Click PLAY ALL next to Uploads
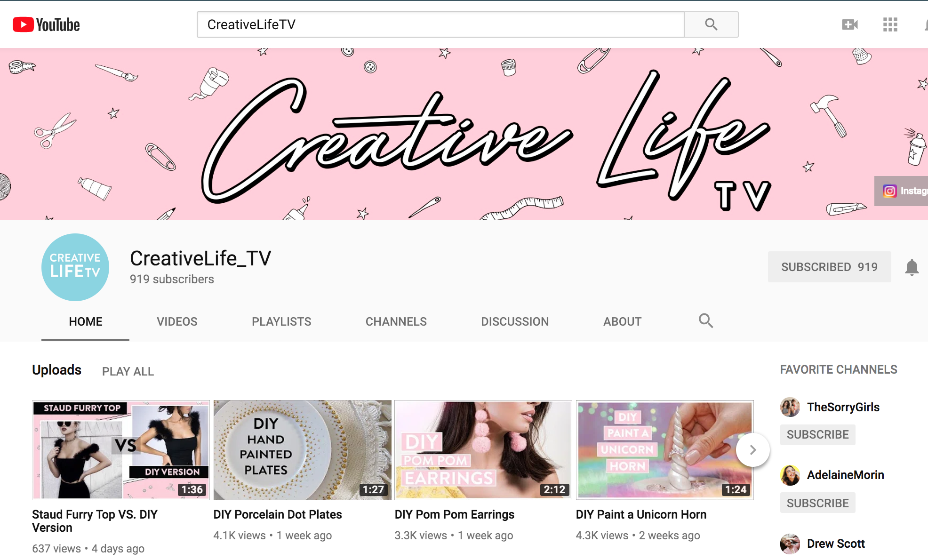The width and height of the screenshot is (928, 560). tap(128, 372)
